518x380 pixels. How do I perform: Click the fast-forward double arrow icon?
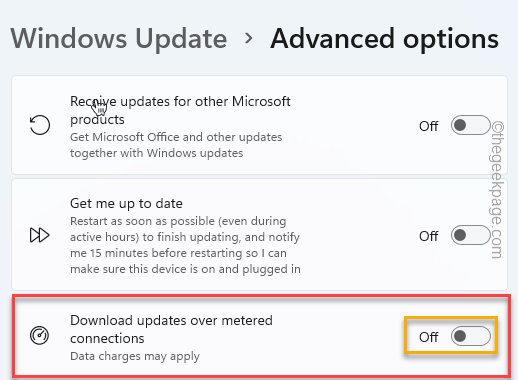tap(40, 235)
